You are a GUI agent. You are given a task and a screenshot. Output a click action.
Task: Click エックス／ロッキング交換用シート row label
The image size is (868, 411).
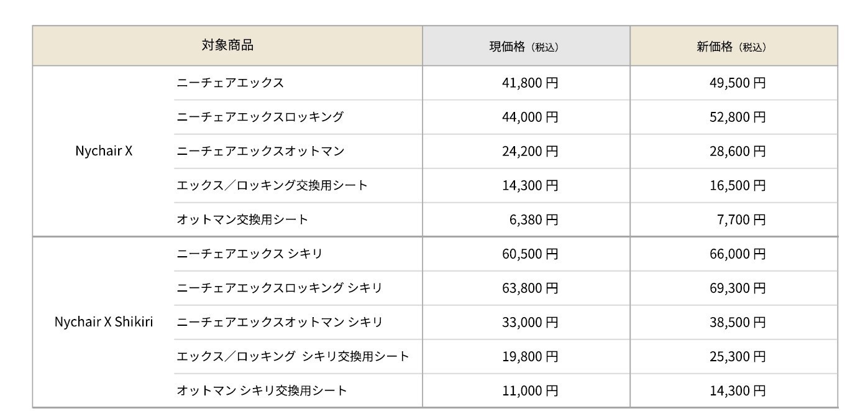[272, 185]
